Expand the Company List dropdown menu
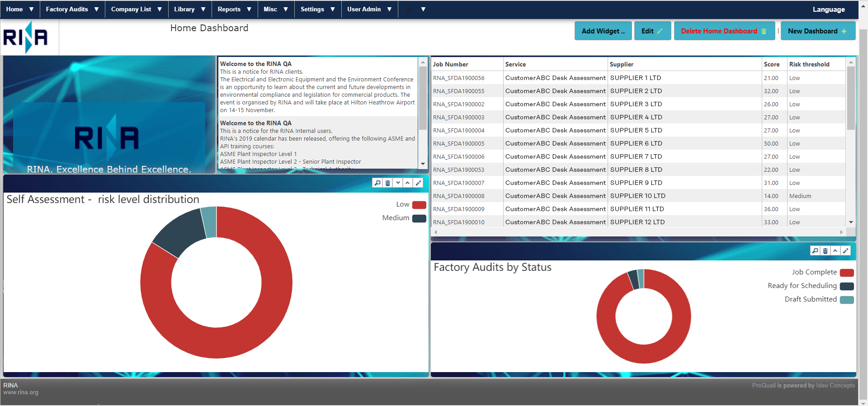The width and height of the screenshot is (868, 406). click(x=136, y=9)
